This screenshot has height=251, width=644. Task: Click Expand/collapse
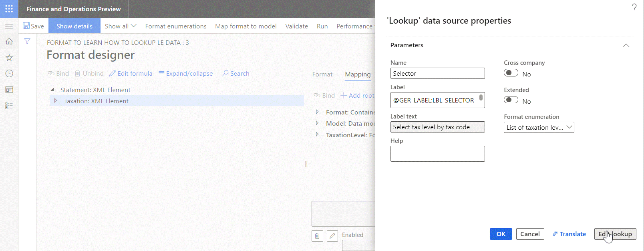coord(185,73)
